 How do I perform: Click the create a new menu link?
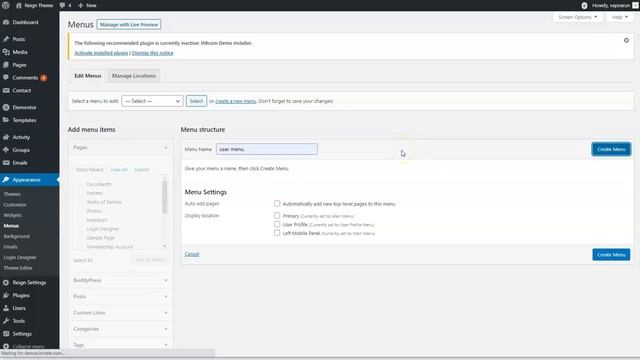[x=236, y=101]
